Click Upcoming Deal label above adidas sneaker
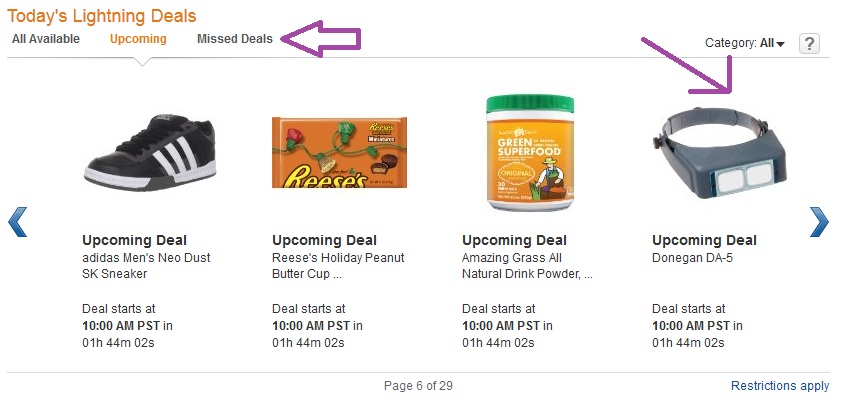This screenshot has width=843, height=403. (134, 240)
